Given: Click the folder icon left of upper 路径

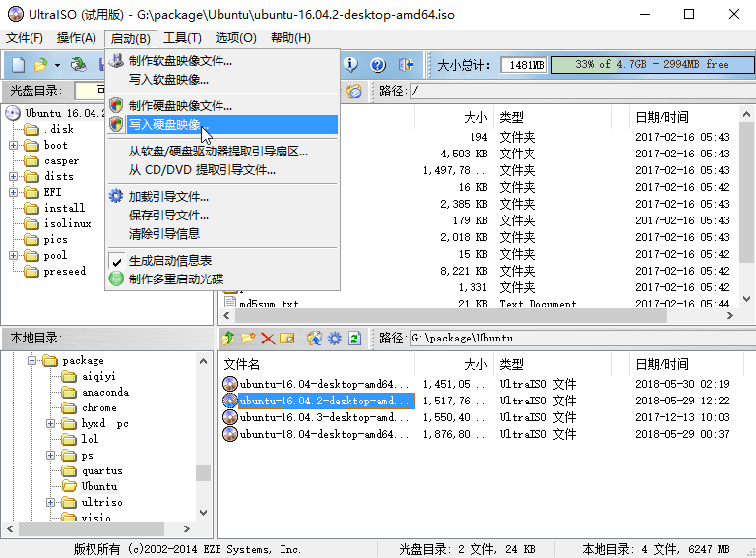Looking at the screenshot, I should coord(354,92).
